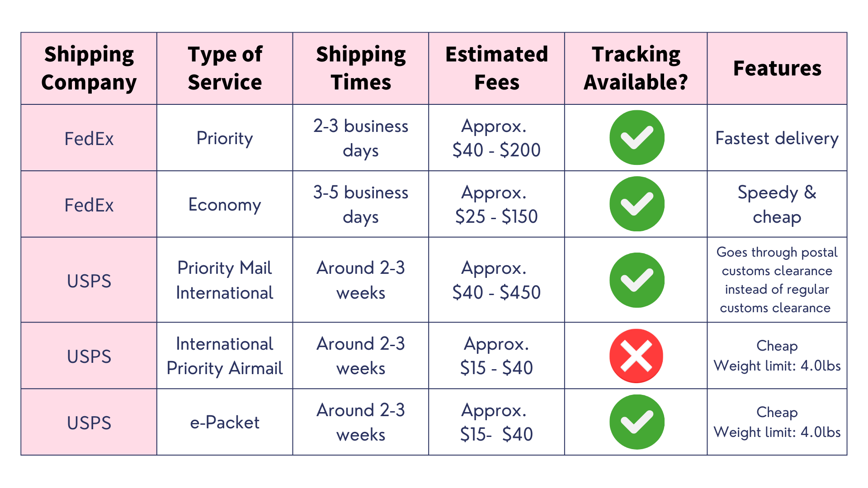Viewport: 868px width, 488px height.
Task: Click the Fastest delivery cell
Action: pos(777,138)
